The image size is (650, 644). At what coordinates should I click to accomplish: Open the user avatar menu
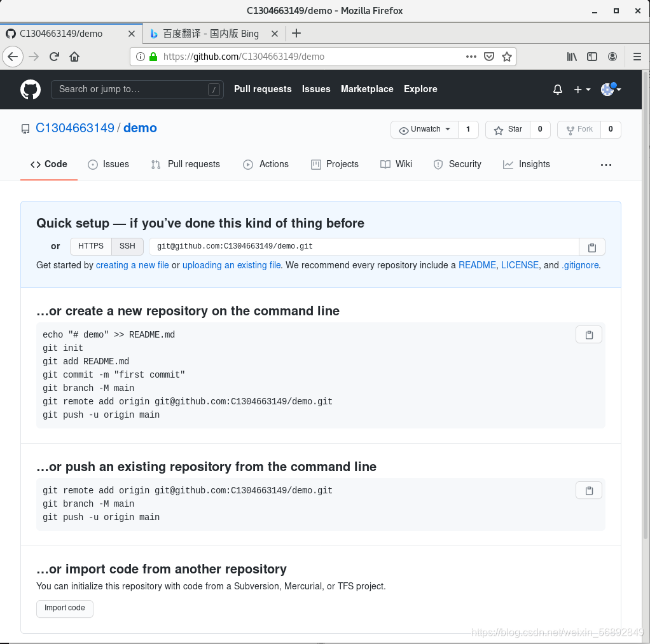611,89
